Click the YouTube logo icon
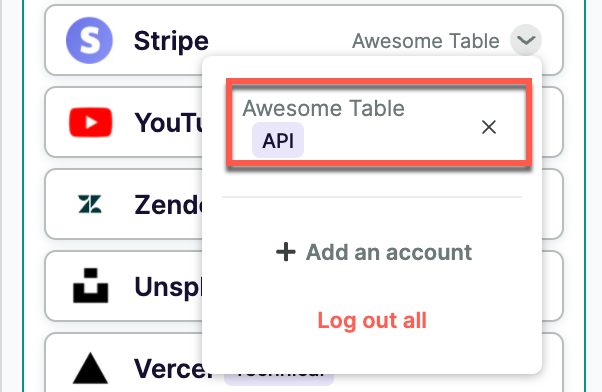602x392 pixels. (x=91, y=122)
